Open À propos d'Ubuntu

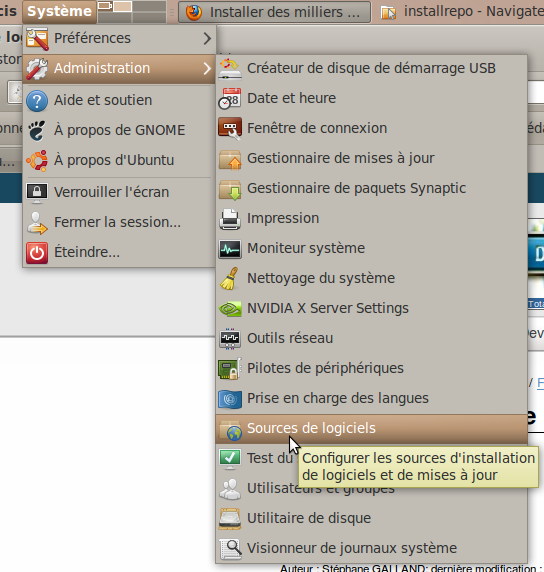click(x=119, y=160)
